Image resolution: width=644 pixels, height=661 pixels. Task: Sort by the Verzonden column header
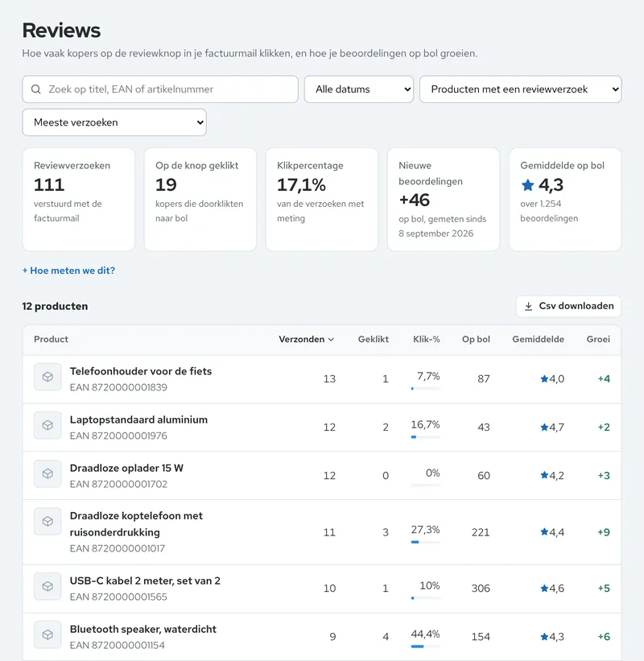click(x=307, y=339)
